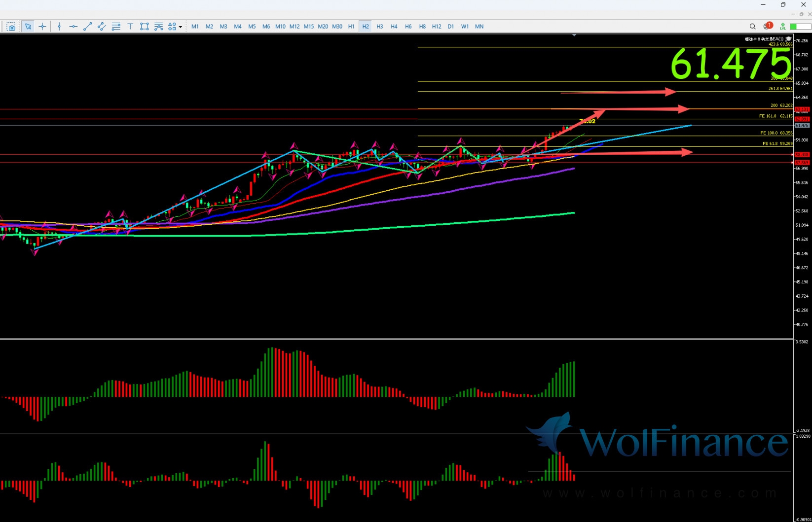Choose the Fibonacci retracement lines tool
The width and height of the screenshot is (812, 522).
coord(116,27)
